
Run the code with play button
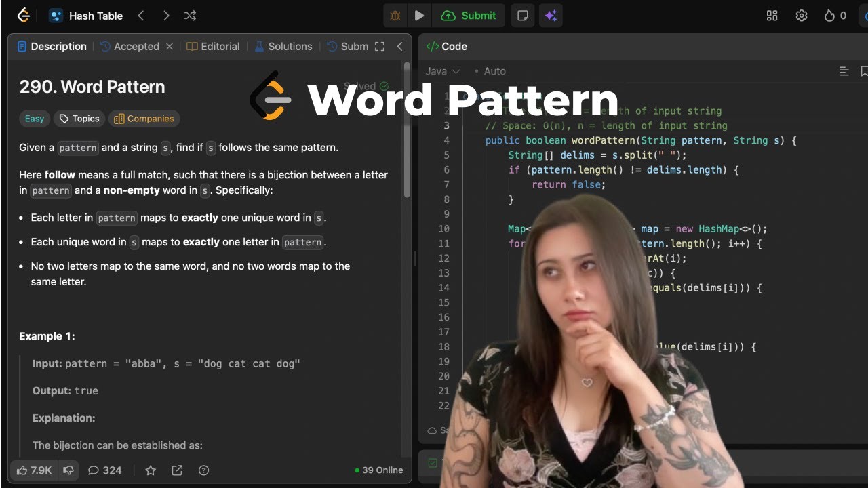[419, 16]
